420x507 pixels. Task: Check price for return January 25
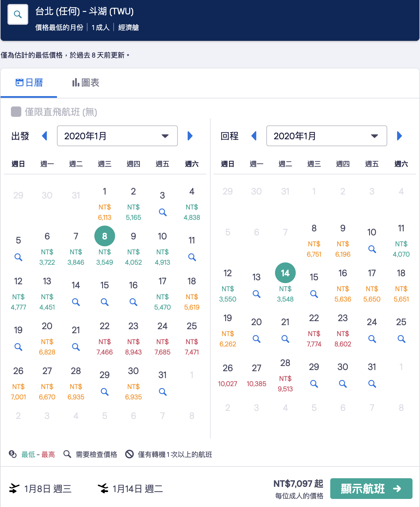pyautogui.click(x=401, y=339)
